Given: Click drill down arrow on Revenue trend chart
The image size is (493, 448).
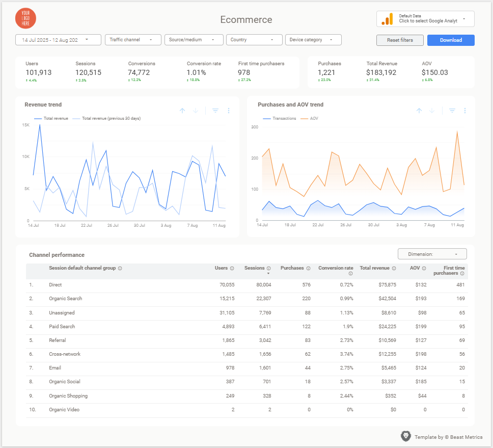Looking at the screenshot, I should click(196, 111).
